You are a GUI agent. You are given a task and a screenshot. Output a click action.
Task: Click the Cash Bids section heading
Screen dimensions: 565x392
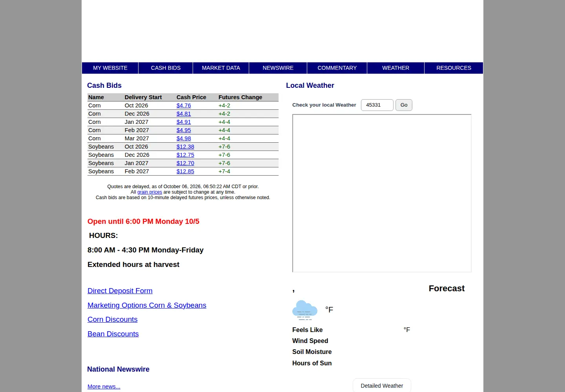click(104, 85)
